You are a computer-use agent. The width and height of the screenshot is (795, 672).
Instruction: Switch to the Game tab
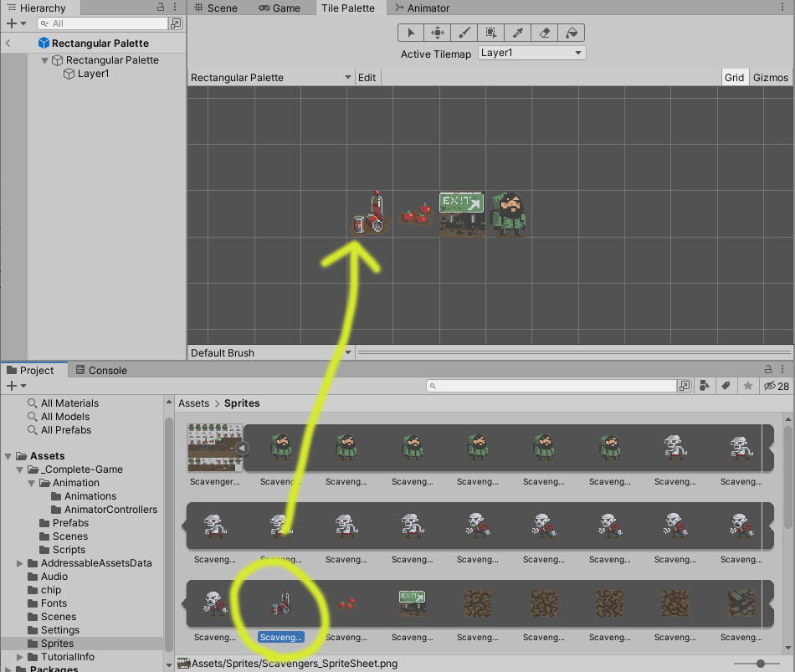[280, 8]
